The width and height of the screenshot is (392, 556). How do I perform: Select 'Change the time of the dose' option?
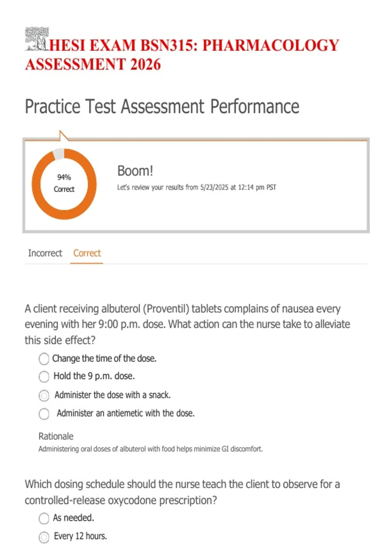click(44, 359)
